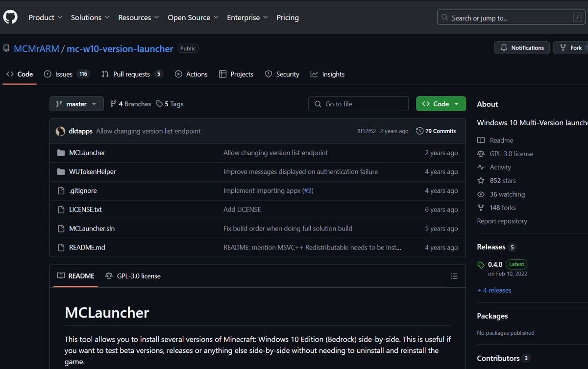This screenshot has width=588, height=369.
Task: View the 852 stars link
Action: pos(496,181)
